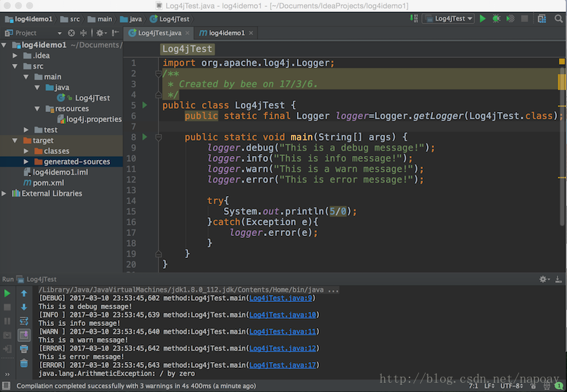Print console output using the printer icon
The height and width of the screenshot is (392, 567).
[x=24, y=349]
